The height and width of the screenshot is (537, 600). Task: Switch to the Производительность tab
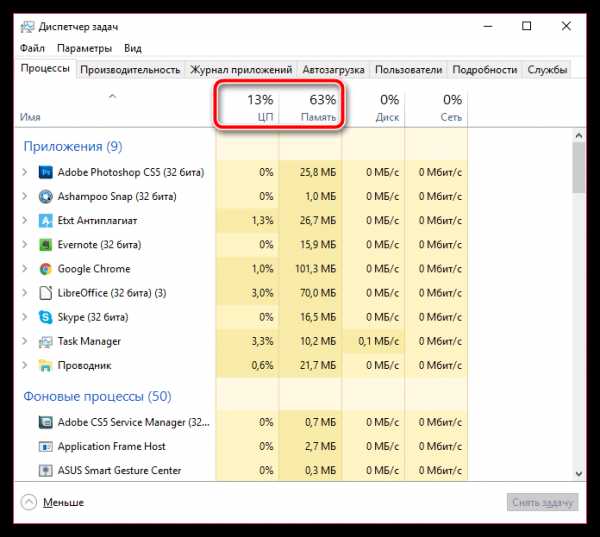click(130, 70)
